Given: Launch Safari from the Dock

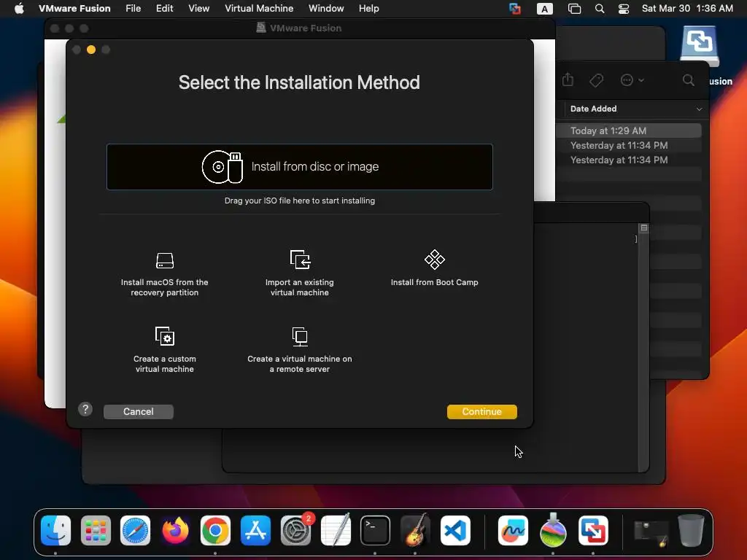Looking at the screenshot, I should coord(135,530).
